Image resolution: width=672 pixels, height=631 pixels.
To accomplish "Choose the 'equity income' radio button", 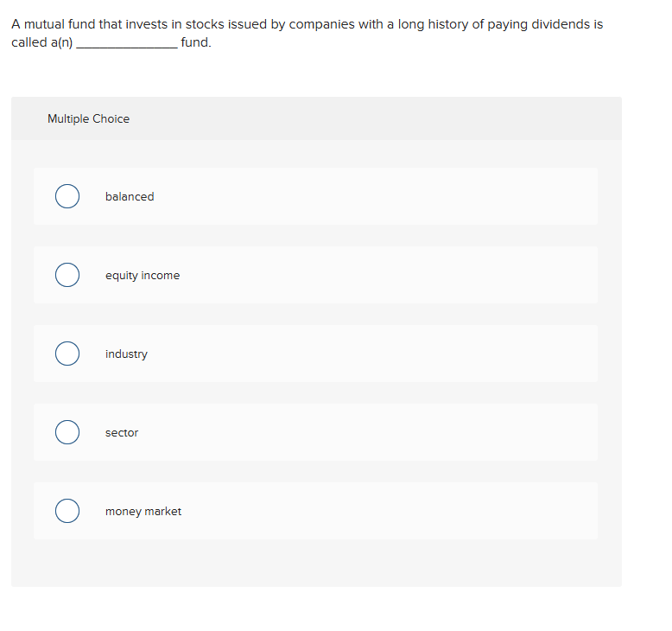I will [x=67, y=276].
